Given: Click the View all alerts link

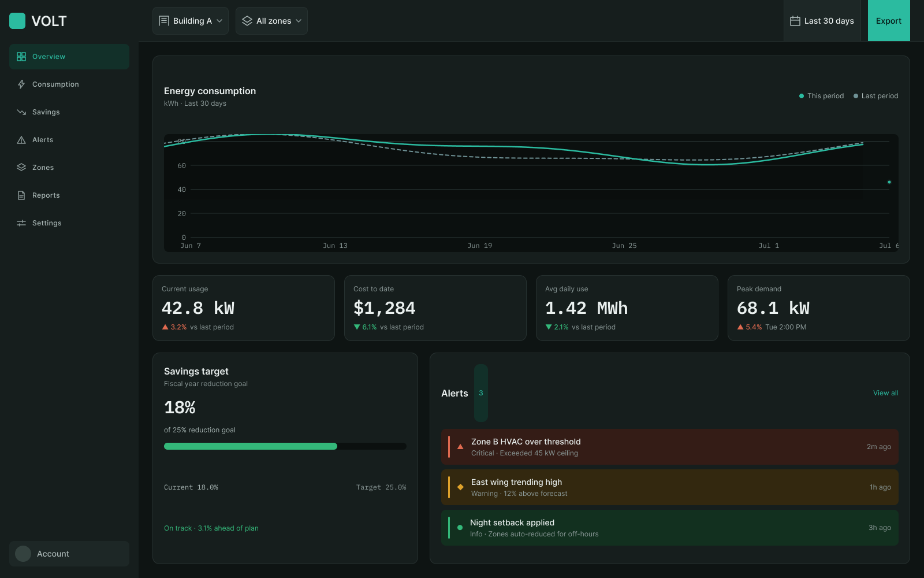Looking at the screenshot, I should click(x=886, y=393).
